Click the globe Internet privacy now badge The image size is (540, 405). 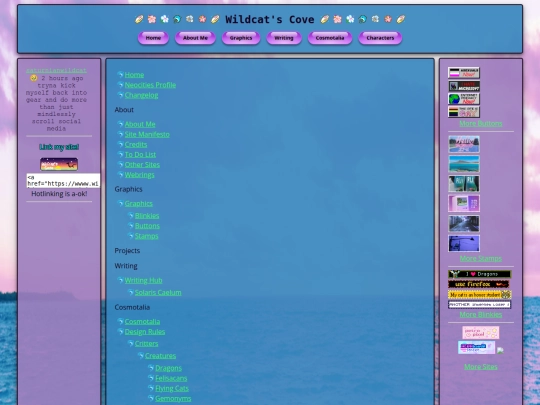pyautogui.click(x=464, y=99)
